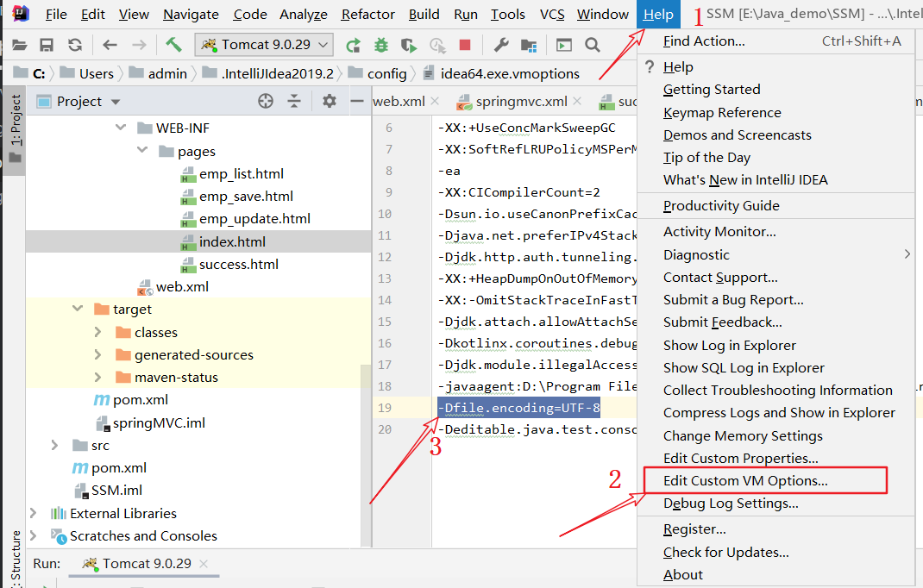Screen dimensions: 923x588
Task: Locate current file with the crosshair icon
Action: click(266, 101)
